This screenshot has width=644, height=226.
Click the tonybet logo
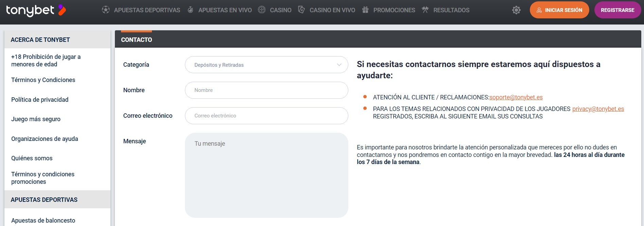coord(36,11)
